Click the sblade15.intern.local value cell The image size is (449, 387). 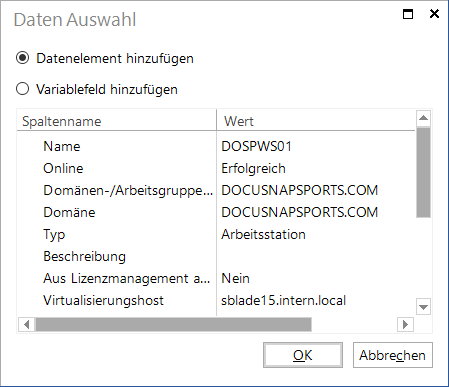click(283, 300)
